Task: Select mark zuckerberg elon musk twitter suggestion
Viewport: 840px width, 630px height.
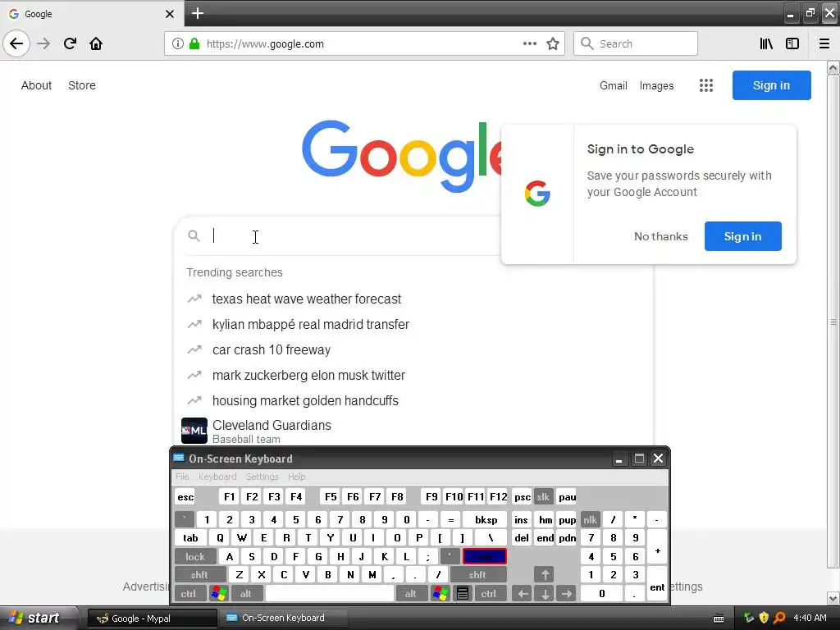Action: pos(308,375)
